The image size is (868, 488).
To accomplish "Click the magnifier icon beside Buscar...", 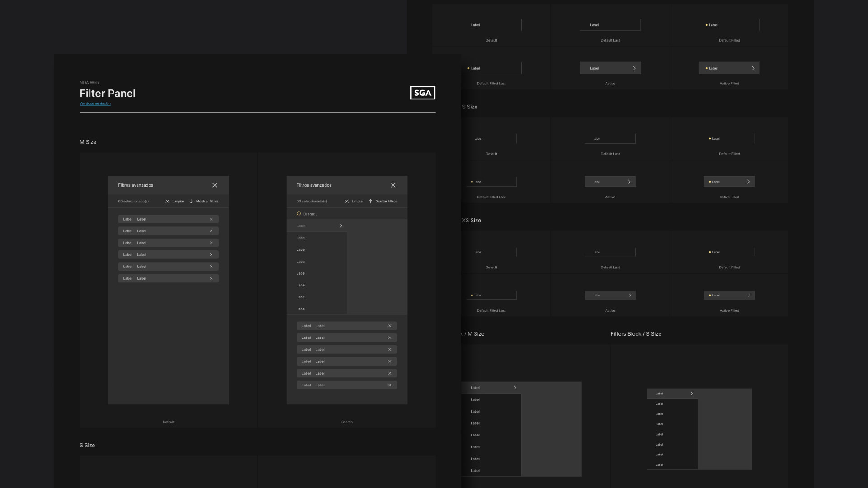I will pyautogui.click(x=298, y=214).
